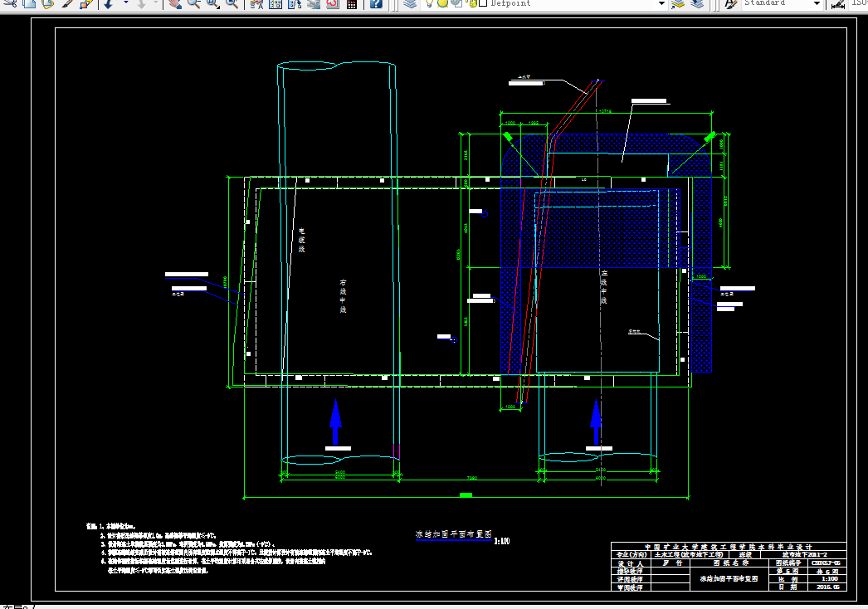868x609 pixels.
Task: Select the 电缆线 label in the drawing
Action: point(302,241)
